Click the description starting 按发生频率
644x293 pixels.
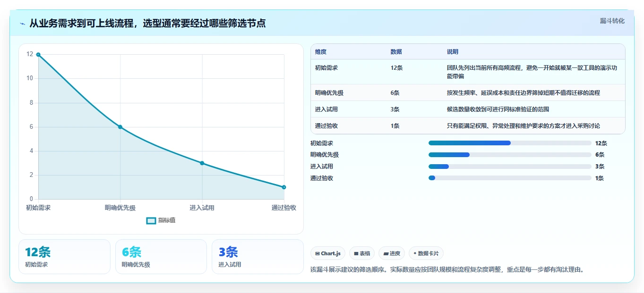click(524, 93)
